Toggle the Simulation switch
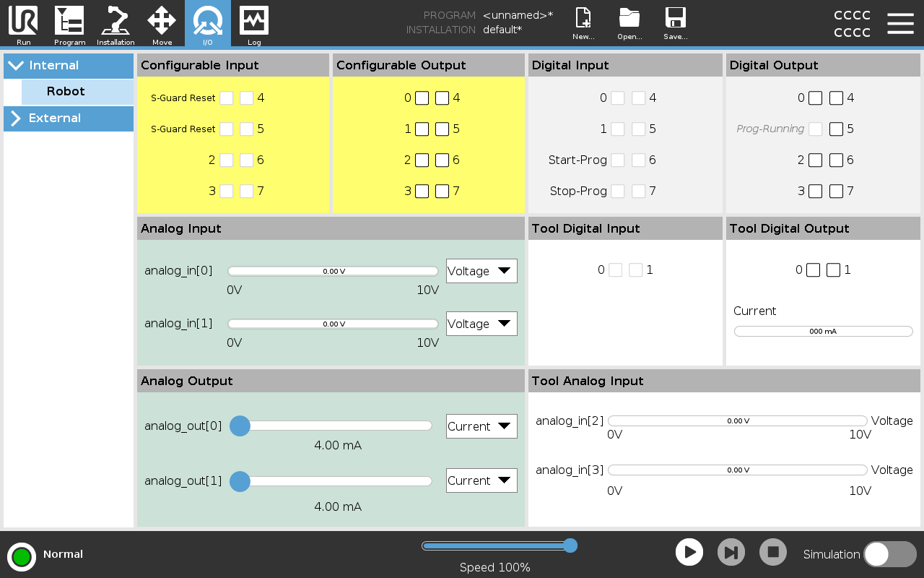 889,554
